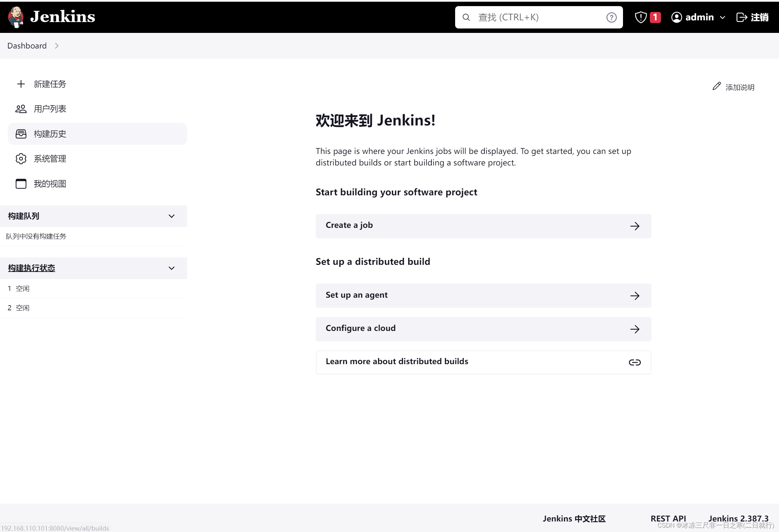Focus the 查找 search input field
This screenshot has width=779, height=532.
(539, 17)
